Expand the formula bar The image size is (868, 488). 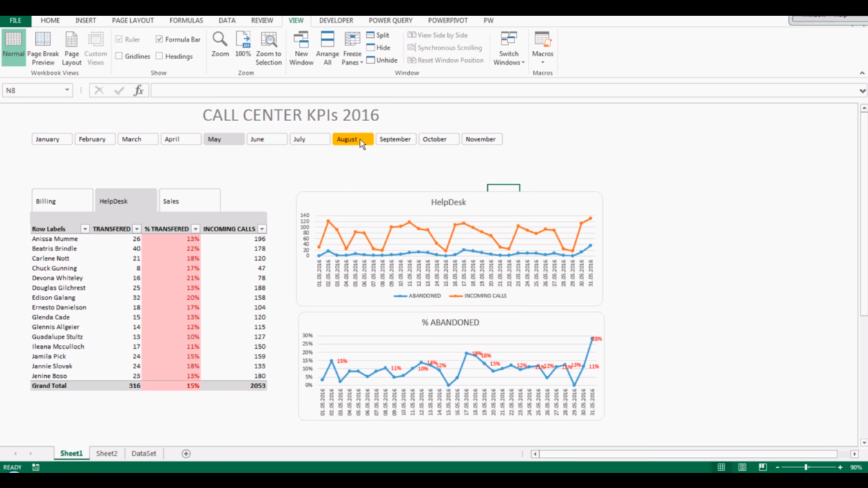(x=862, y=90)
